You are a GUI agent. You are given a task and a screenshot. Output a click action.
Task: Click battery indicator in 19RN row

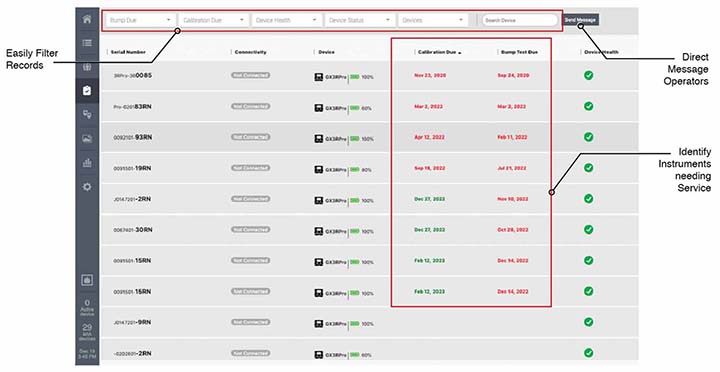355,169
